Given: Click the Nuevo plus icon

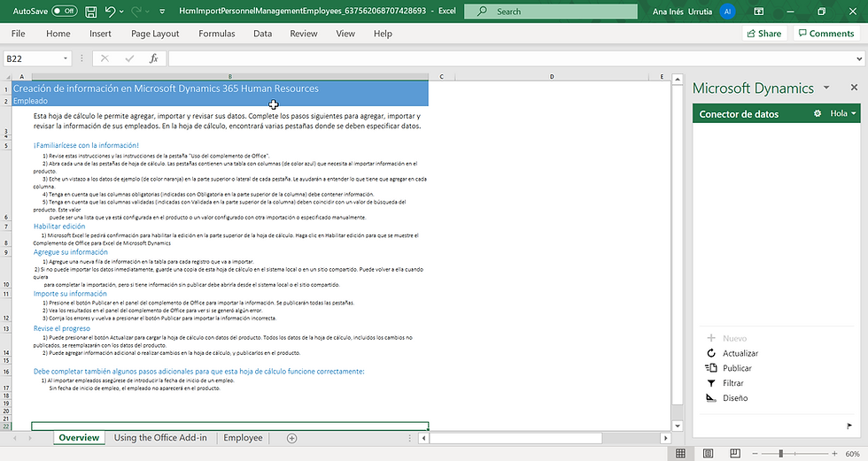Looking at the screenshot, I should pyautogui.click(x=711, y=338).
